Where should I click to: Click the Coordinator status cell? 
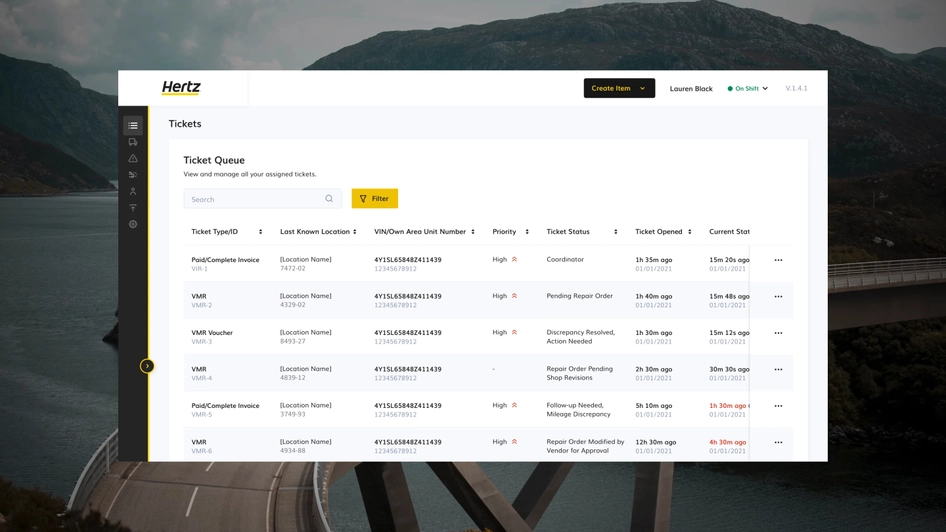coord(565,259)
